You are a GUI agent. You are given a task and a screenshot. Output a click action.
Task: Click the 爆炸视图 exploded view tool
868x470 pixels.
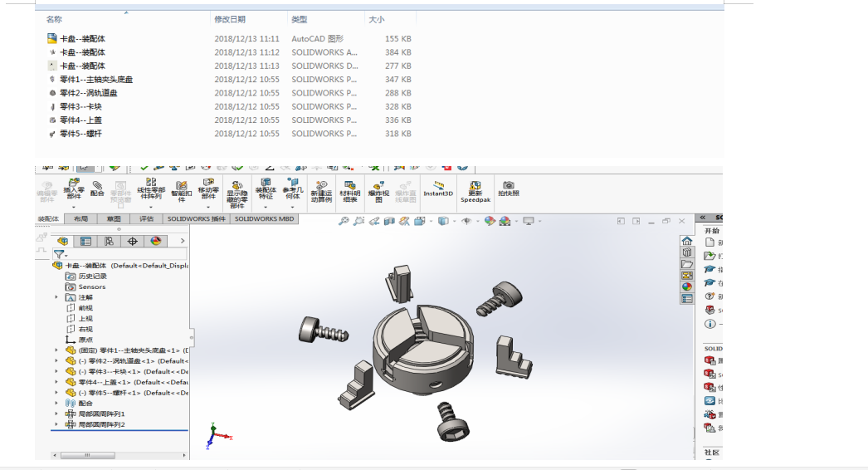(x=378, y=192)
